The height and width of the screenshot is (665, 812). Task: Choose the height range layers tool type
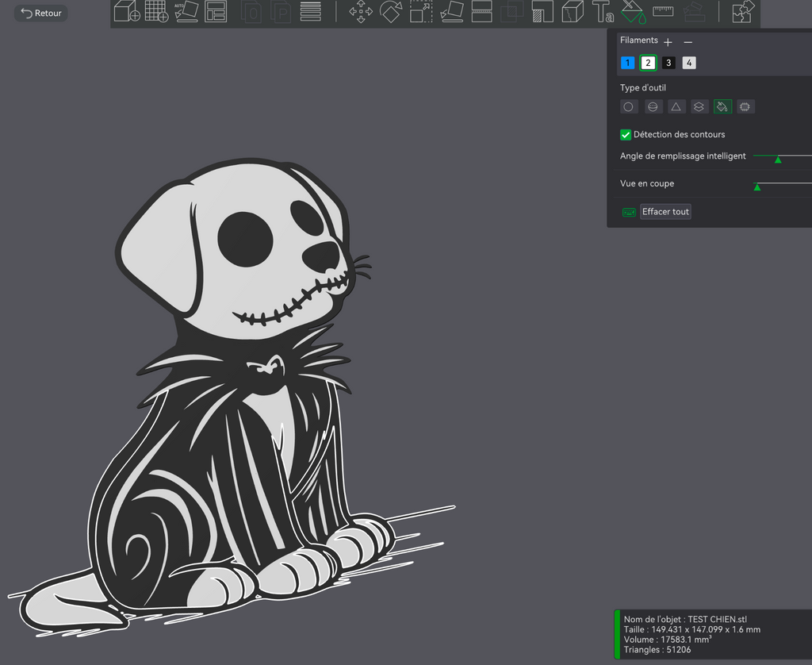(x=699, y=107)
